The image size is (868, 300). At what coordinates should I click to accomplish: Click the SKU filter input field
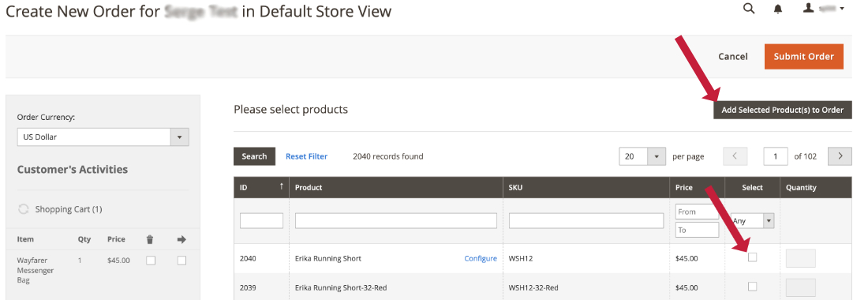[x=586, y=221]
